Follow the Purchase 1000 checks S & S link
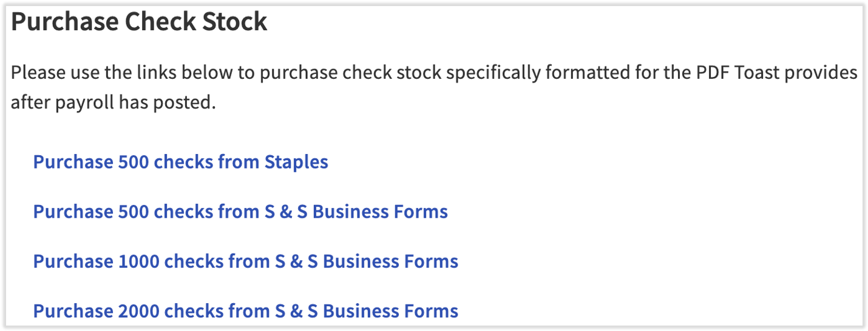Image resolution: width=868 pixels, height=331 pixels. [x=245, y=261]
